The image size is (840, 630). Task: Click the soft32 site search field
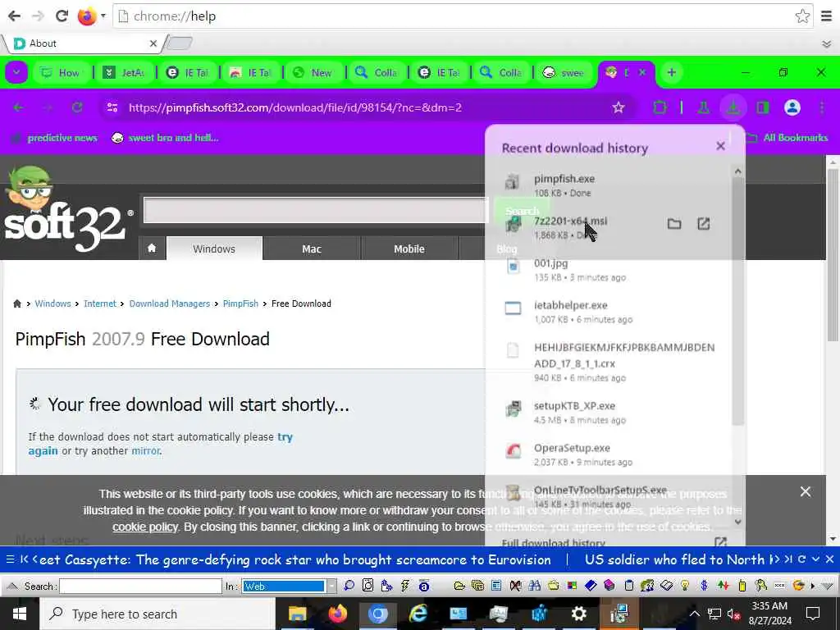pos(316,209)
